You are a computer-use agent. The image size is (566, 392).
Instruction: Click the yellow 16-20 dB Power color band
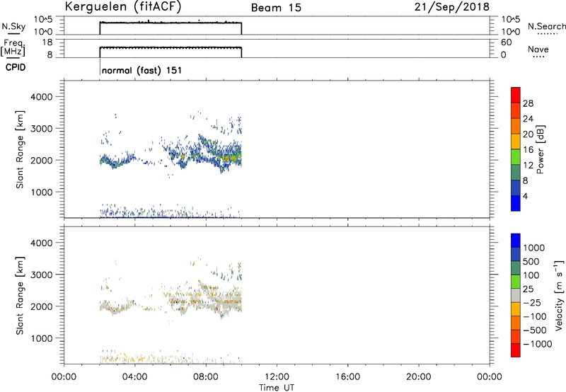(x=516, y=142)
